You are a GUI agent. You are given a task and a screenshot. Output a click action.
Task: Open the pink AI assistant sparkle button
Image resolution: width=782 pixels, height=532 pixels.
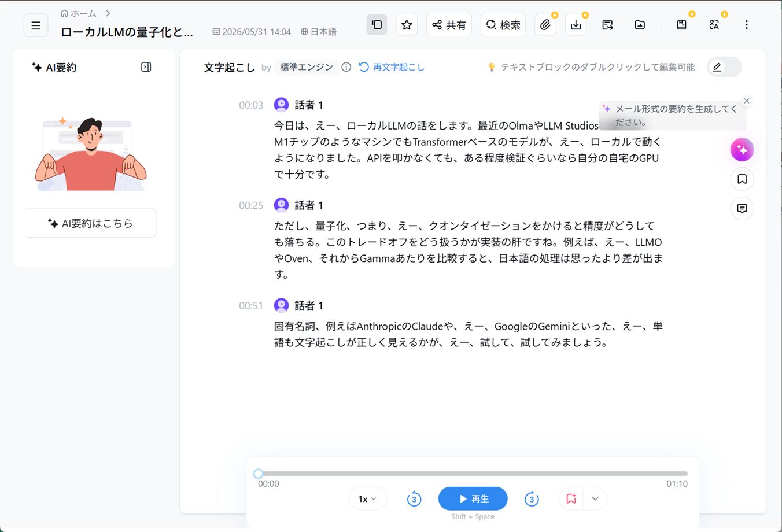(742, 150)
